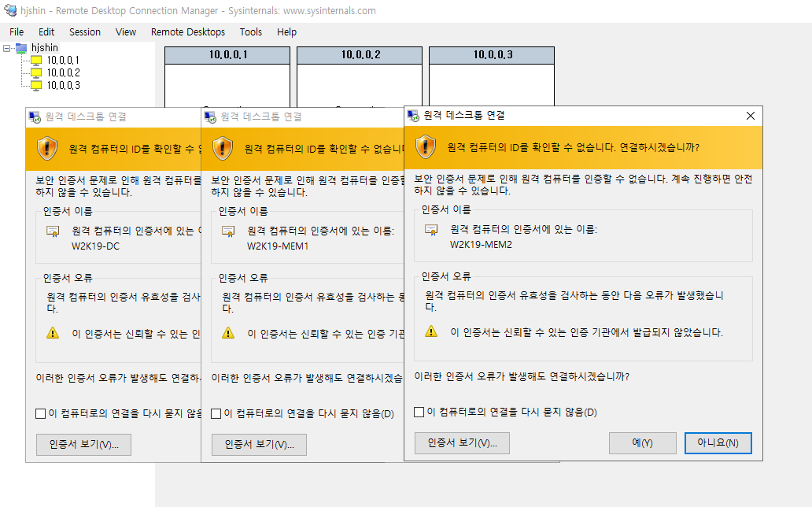Open the Remote Desktops menu
Image resolution: width=812 pixels, height=507 pixels.
188,32
